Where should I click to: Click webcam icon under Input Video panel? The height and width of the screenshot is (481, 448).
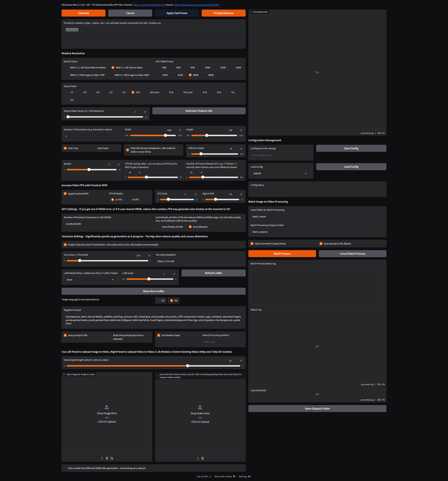pos(203,458)
